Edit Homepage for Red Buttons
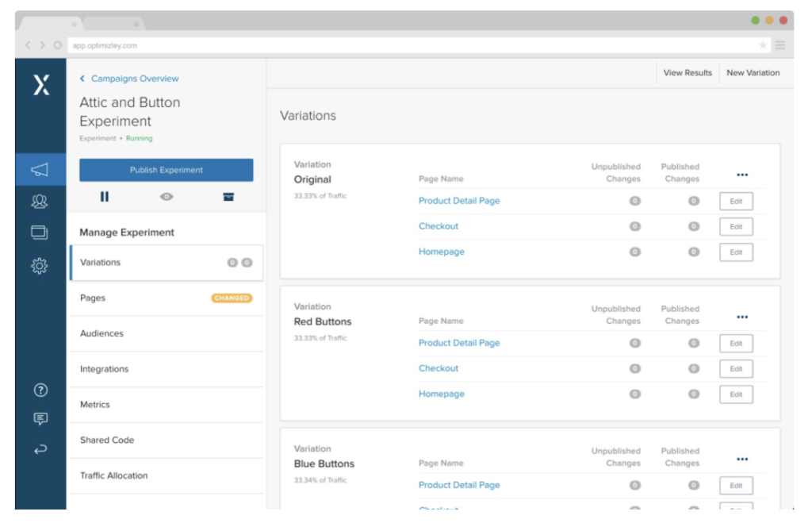The height and width of the screenshot is (523, 812). [736, 394]
